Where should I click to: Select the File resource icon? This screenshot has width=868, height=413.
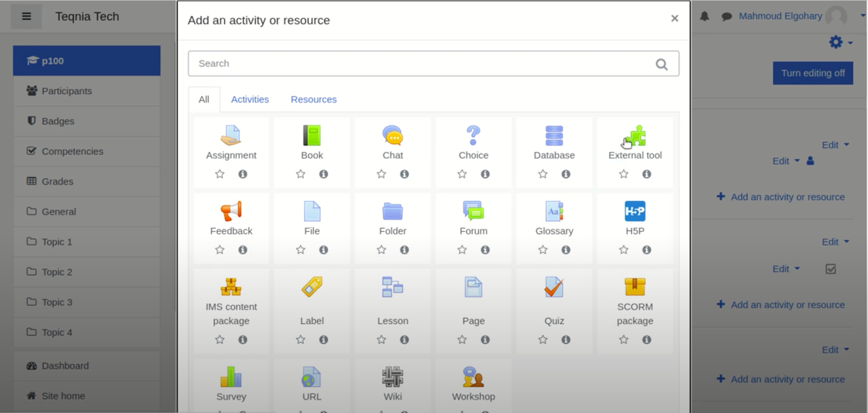(312, 211)
